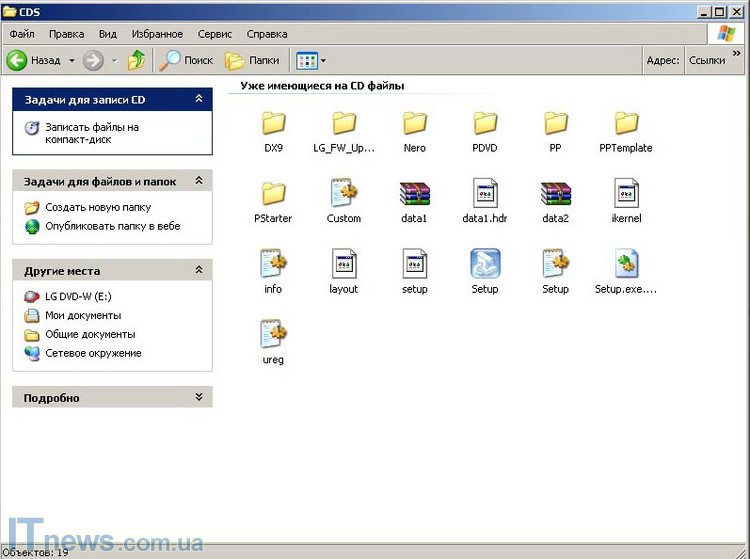Toggle the Папки folders pane button

[253, 60]
